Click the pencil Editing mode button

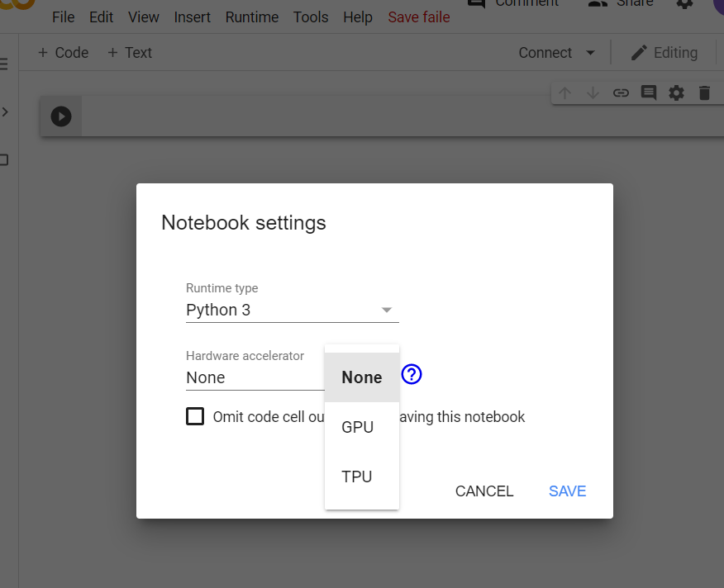click(x=664, y=53)
